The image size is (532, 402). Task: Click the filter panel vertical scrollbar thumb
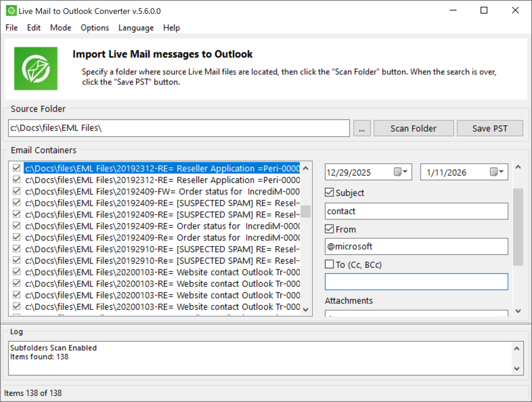[518, 226]
